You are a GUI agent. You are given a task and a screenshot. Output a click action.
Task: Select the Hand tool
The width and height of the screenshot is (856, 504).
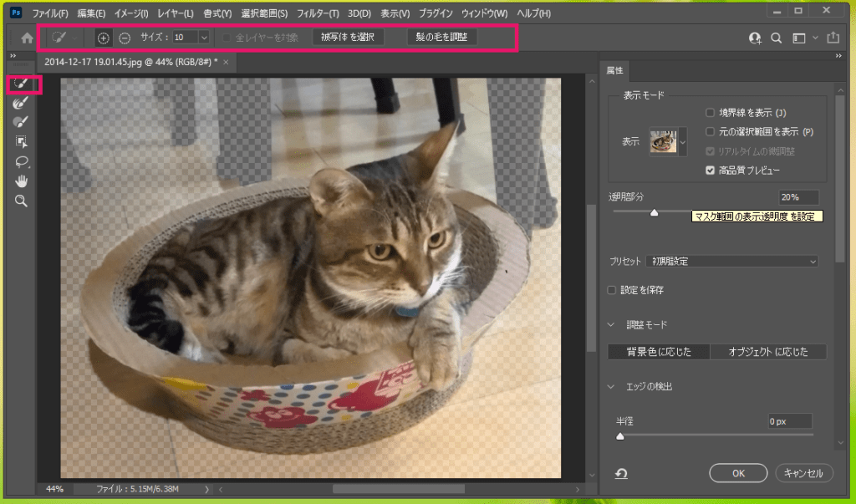point(21,181)
